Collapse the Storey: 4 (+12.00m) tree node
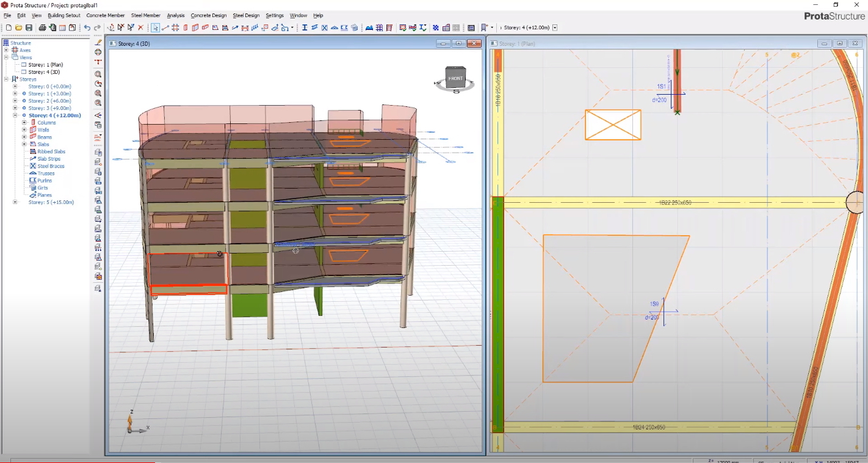This screenshot has width=868, height=463. pyautogui.click(x=13, y=115)
